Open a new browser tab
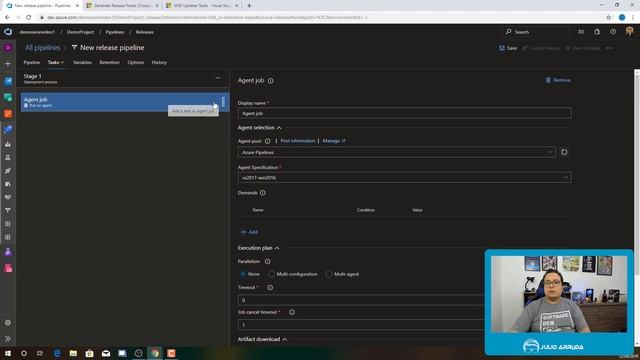The width and height of the screenshot is (640, 360). pyautogui.click(x=249, y=6)
